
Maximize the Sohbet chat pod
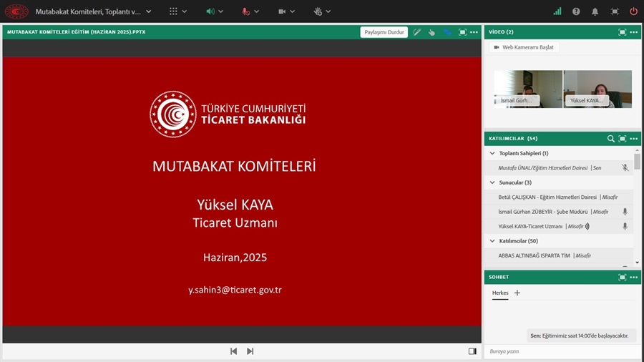pos(623,278)
